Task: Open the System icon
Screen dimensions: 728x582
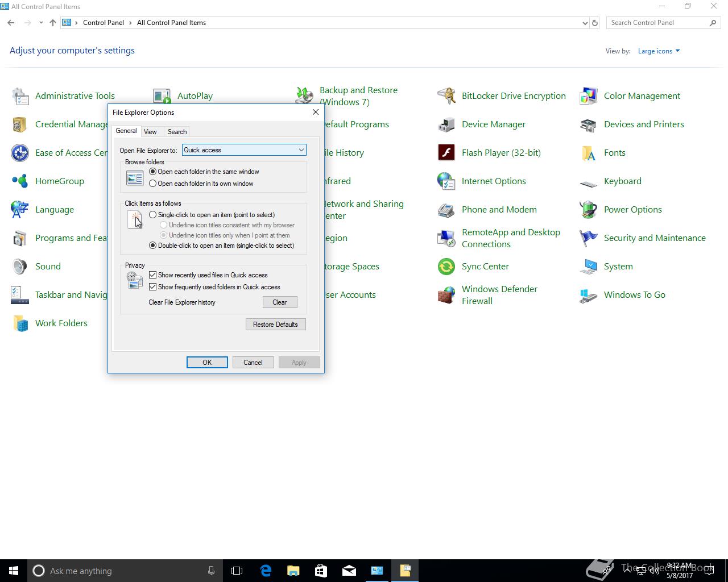Action: [589, 267]
